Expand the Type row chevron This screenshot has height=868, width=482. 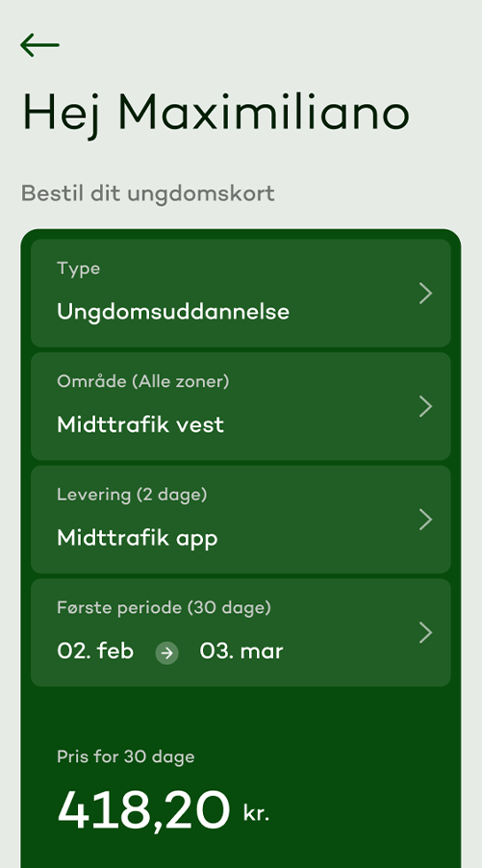pyautogui.click(x=425, y=294)
